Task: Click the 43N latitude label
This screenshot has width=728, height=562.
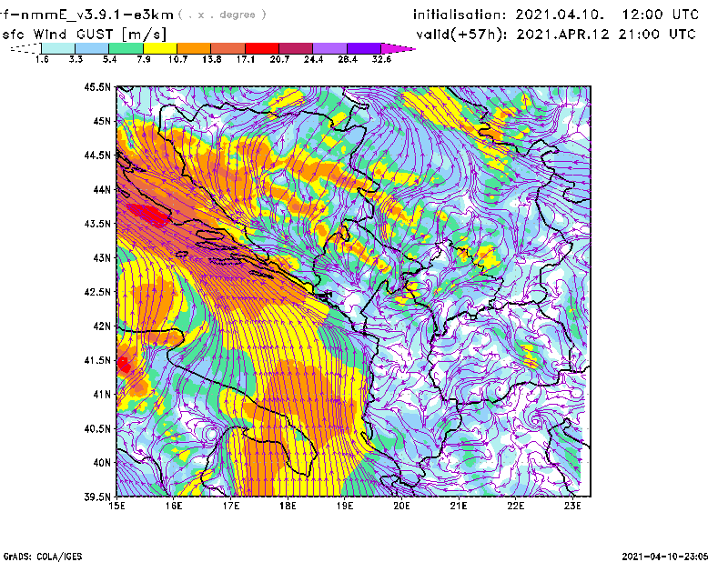Action: (x=102, y=257)
